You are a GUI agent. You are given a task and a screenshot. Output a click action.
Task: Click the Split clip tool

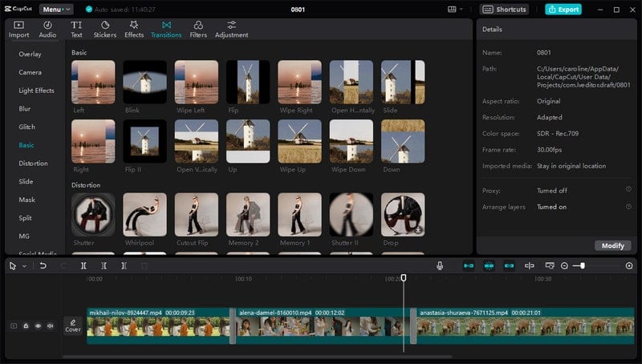pyautogui.click(x=83, y=266)
